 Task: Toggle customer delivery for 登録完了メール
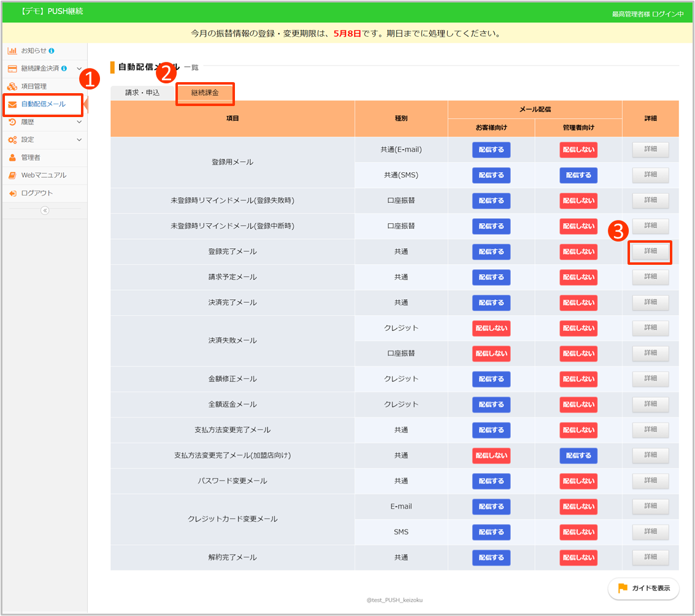[x=491, y=252]
